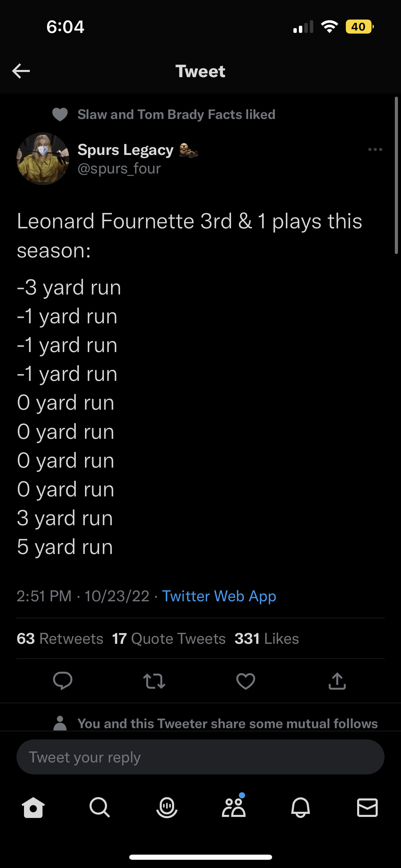
Task: Tap the retweet arrows icon
Action: (x=154, y=681)
